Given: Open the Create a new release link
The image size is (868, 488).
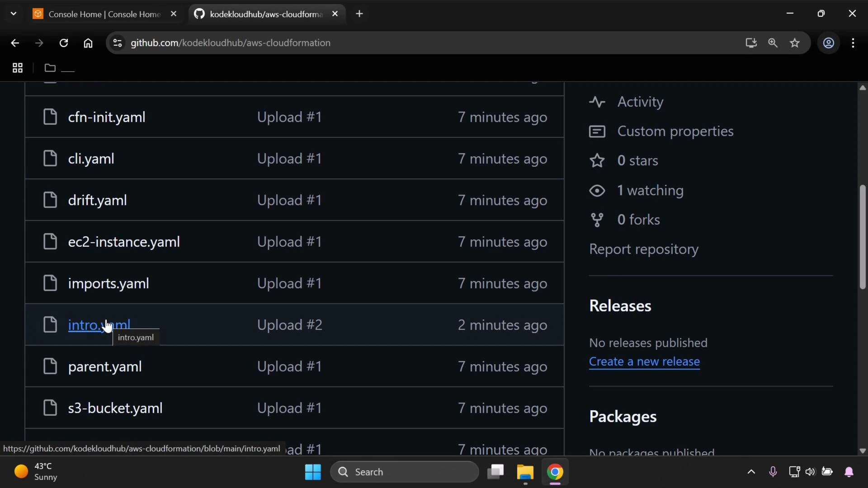Looking at the screenshot, I should click(x=644, y=361).
